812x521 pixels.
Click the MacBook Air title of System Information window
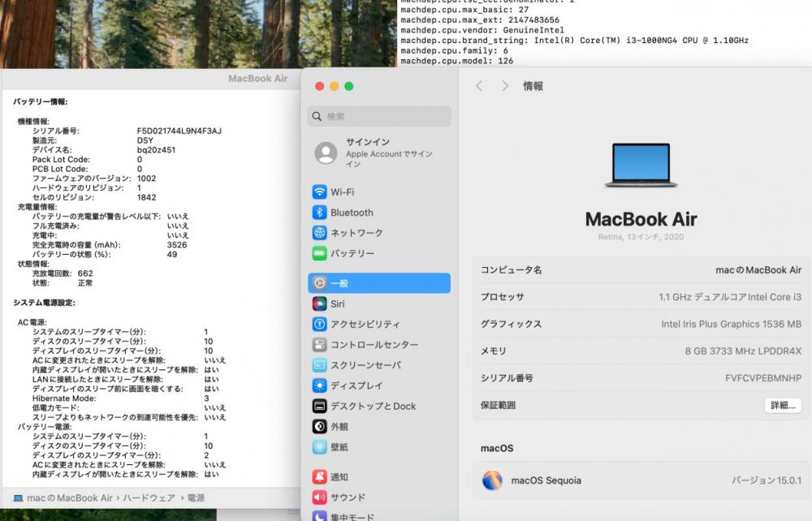pyautogui.click(x=258, y=79)
